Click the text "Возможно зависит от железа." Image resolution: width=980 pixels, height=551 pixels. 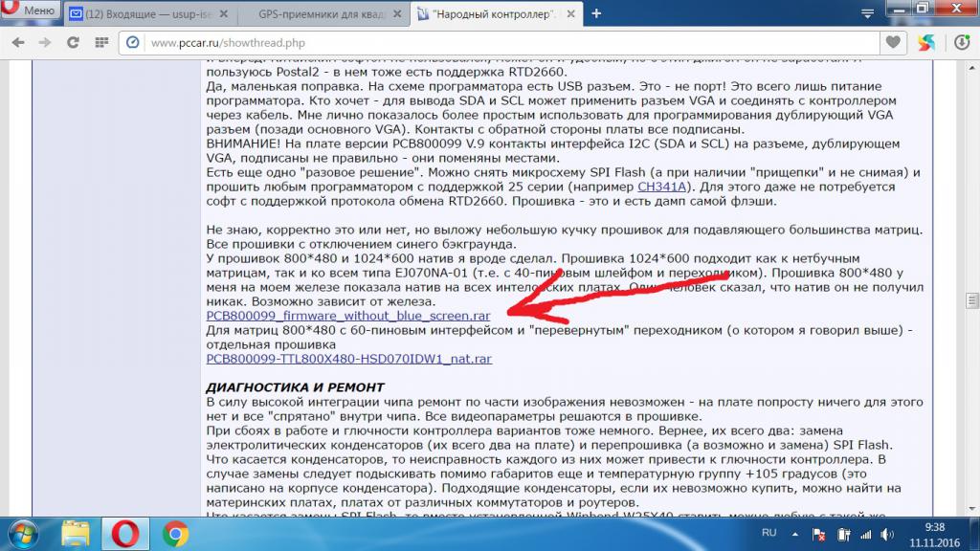tap(345, 301)
